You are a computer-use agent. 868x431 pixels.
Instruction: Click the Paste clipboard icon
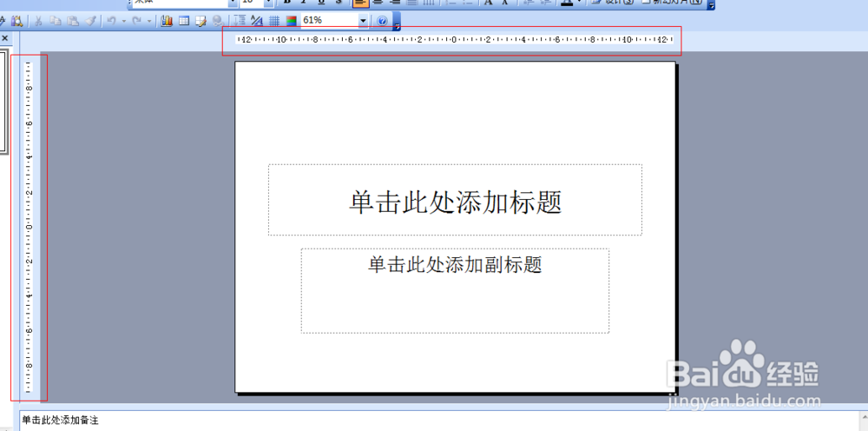[x=73, y=21]
